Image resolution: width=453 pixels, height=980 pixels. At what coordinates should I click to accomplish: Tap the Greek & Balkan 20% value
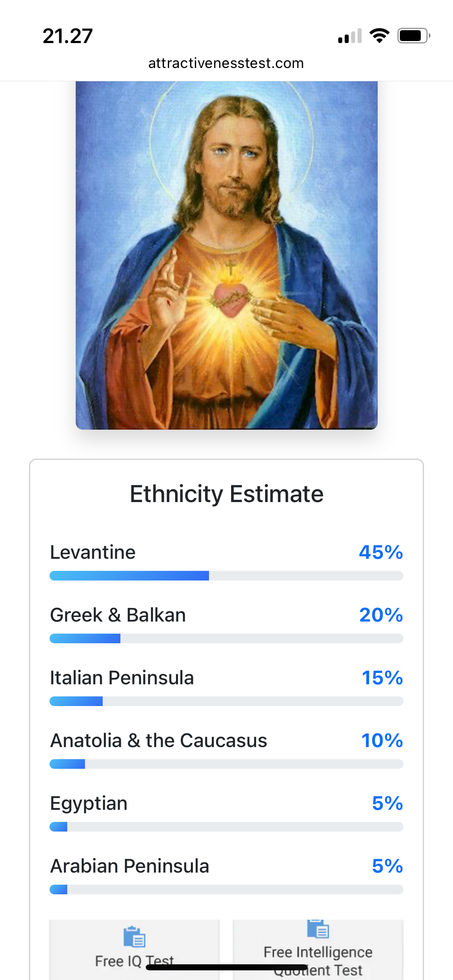click(x=381, y=615)
